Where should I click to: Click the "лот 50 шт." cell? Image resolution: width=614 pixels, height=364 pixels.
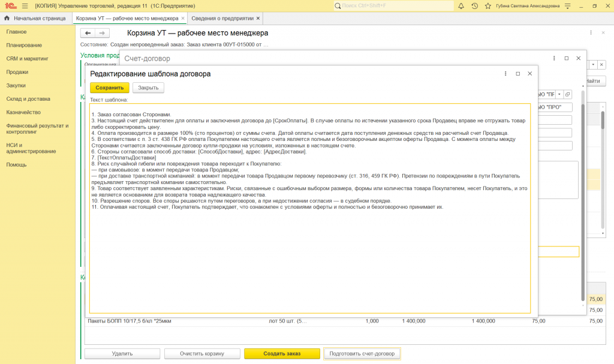[288, 321]
